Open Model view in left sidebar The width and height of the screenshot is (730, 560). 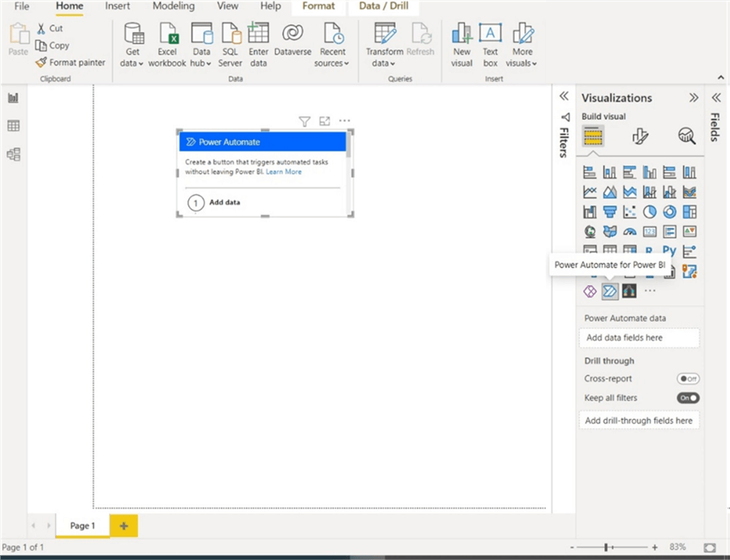click(14, 154)
